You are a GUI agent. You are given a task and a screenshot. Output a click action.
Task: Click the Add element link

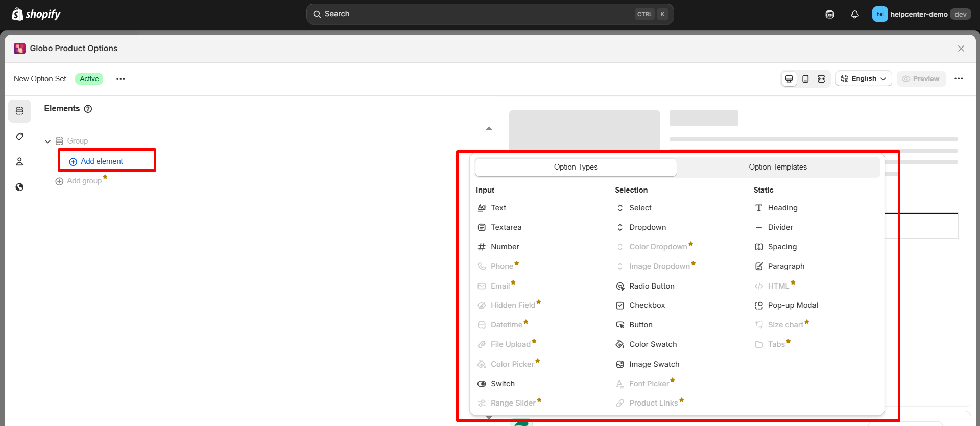pyautogui.click(x=102, y=161)
